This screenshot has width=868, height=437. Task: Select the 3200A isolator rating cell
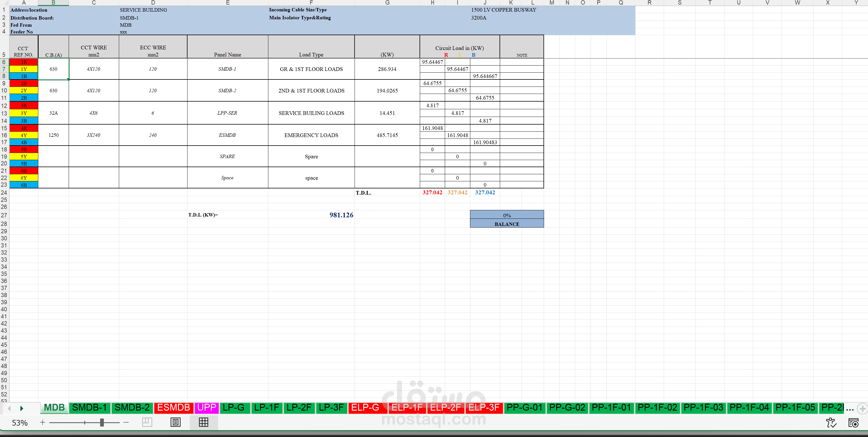[479, 18]
